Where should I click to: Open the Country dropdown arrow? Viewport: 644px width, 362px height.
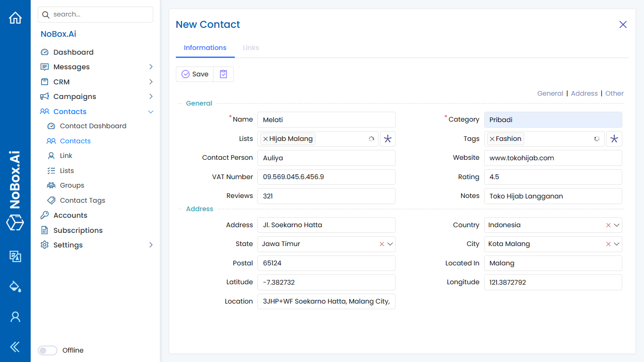click(x=617, y=225)
